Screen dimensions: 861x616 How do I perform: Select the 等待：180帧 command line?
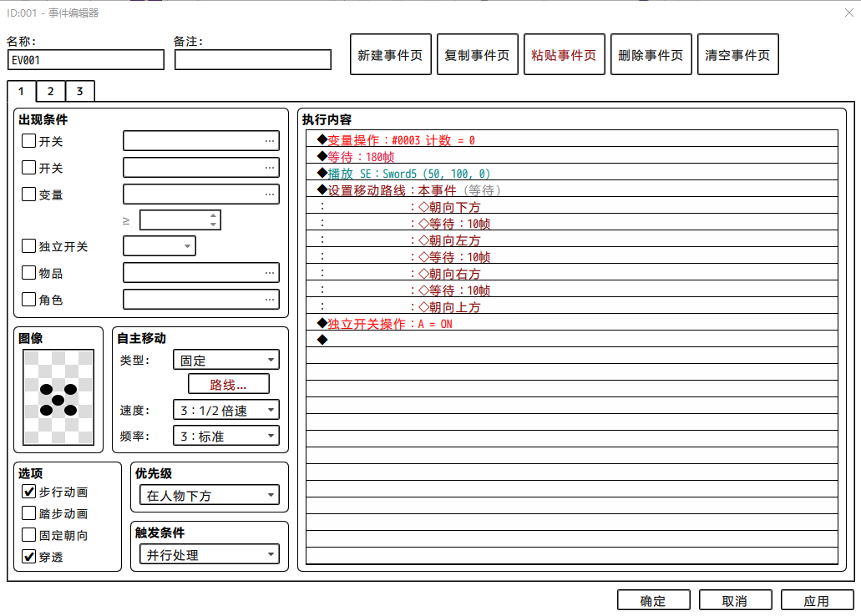[x=571, y=156]
